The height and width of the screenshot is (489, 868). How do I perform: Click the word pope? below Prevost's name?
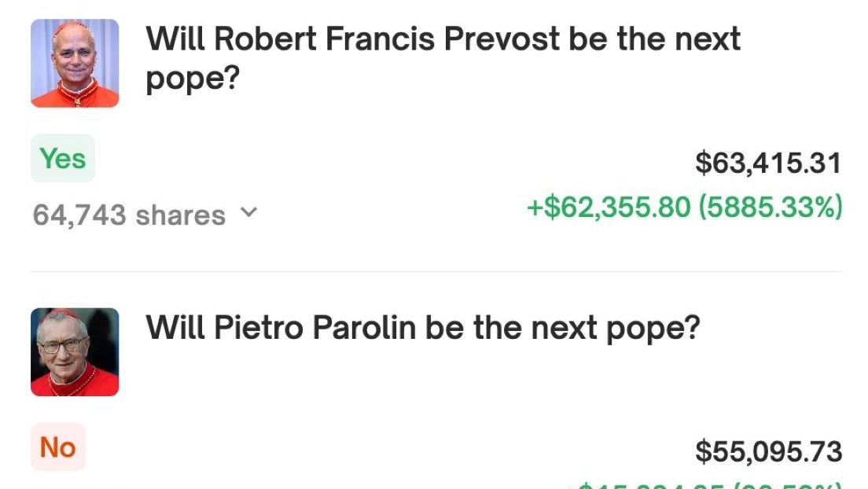coord(193,79)
